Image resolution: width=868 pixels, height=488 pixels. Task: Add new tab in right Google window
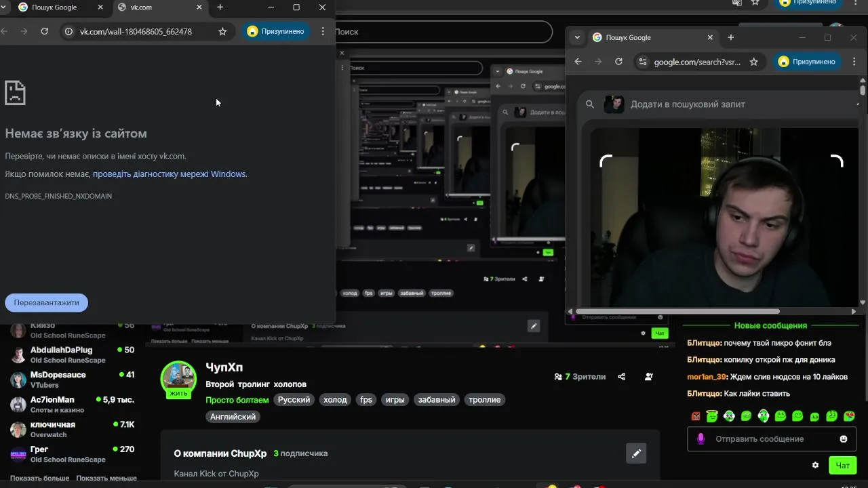[730, 37]
